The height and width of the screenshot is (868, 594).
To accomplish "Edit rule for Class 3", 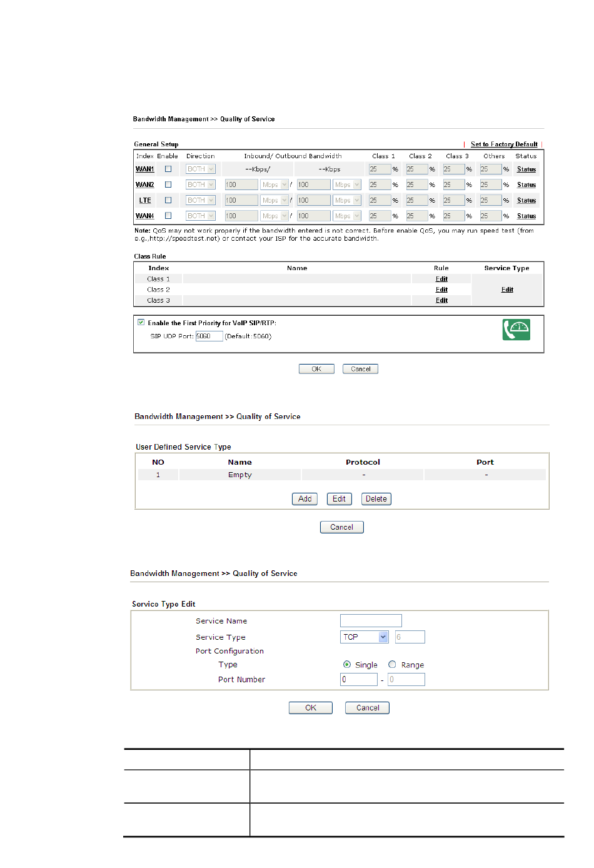I will [441, 300].
